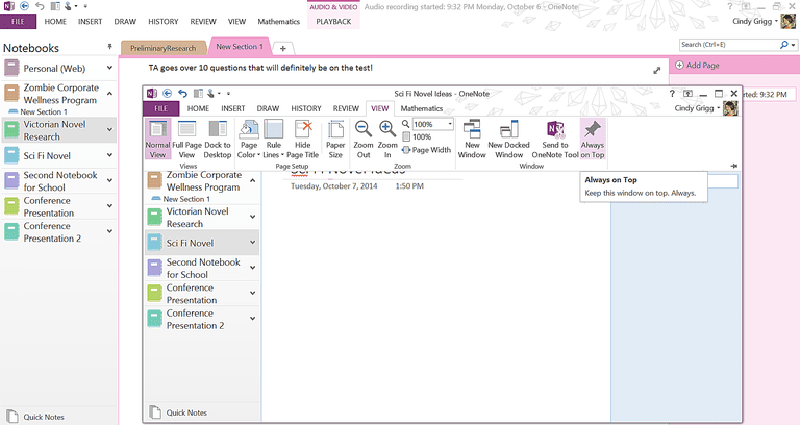This screenshot has width=800, height=425.
Task: Expand Second Notebook for School in front window
Action: click(x=253, y=268)
